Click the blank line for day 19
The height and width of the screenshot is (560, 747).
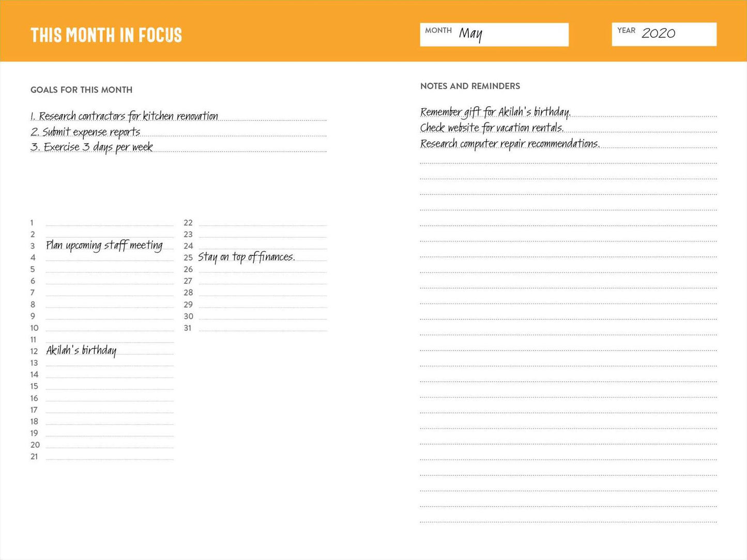pos(110,433)
